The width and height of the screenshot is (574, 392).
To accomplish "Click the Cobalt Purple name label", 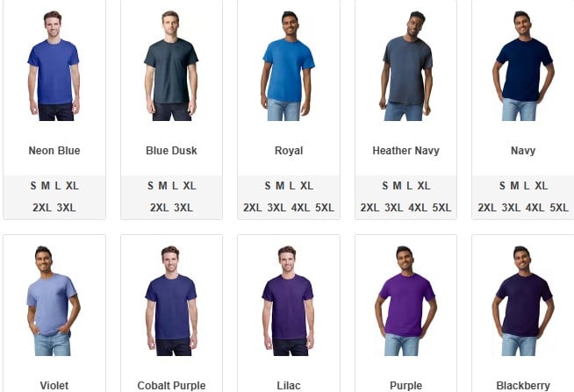I will click(x=171, y=385).
